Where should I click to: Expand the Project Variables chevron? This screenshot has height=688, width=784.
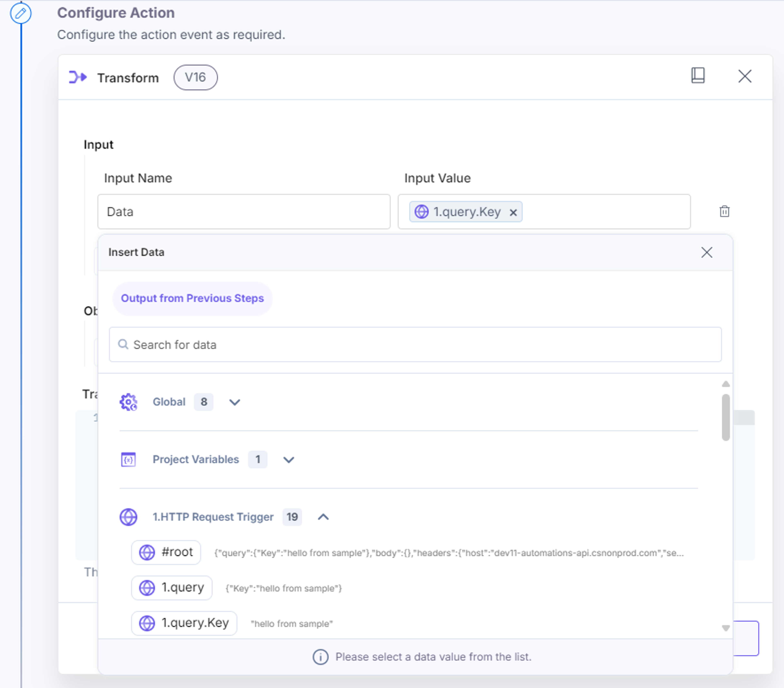pyautogui.click(x=288, y=459)
